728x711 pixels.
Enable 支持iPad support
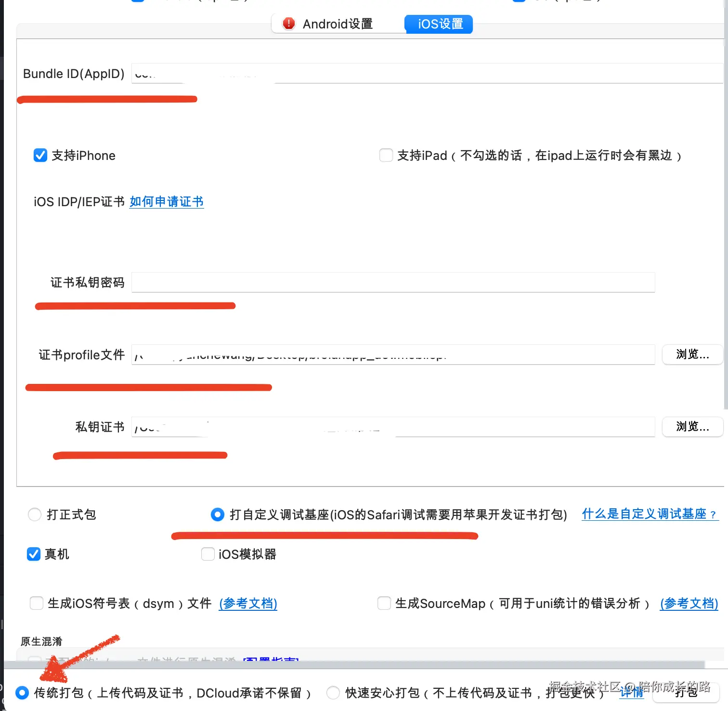[386, 155]
